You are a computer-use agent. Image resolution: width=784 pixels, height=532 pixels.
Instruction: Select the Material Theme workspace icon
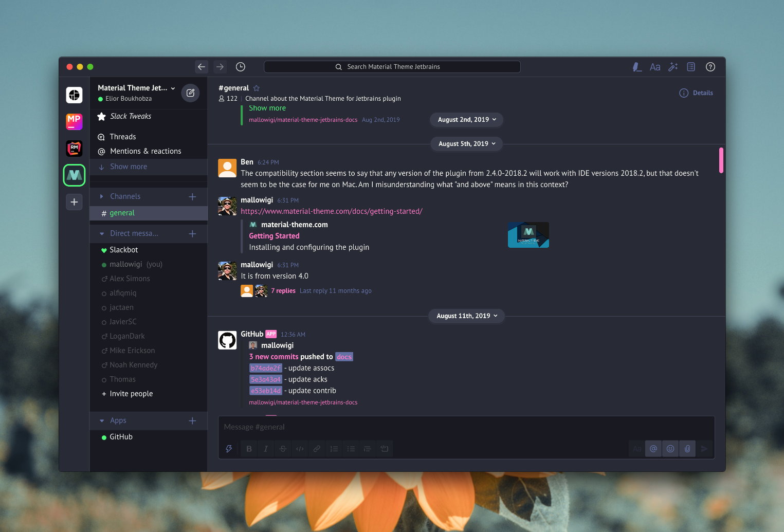[74, 175]
